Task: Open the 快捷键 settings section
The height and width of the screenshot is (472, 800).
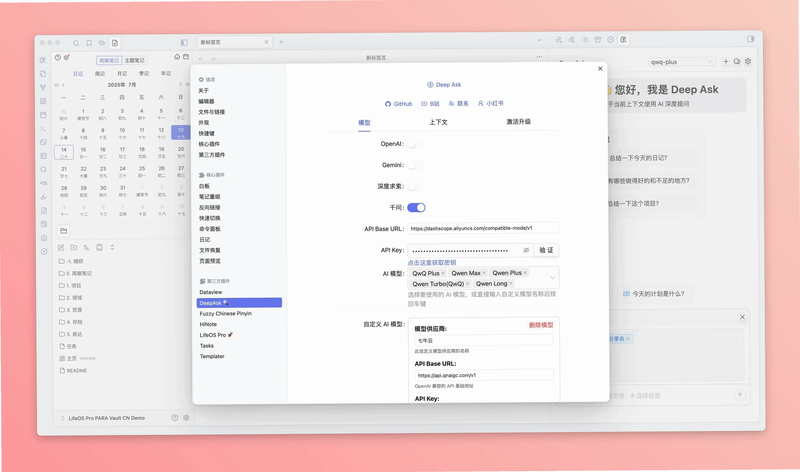Action: 206,133
